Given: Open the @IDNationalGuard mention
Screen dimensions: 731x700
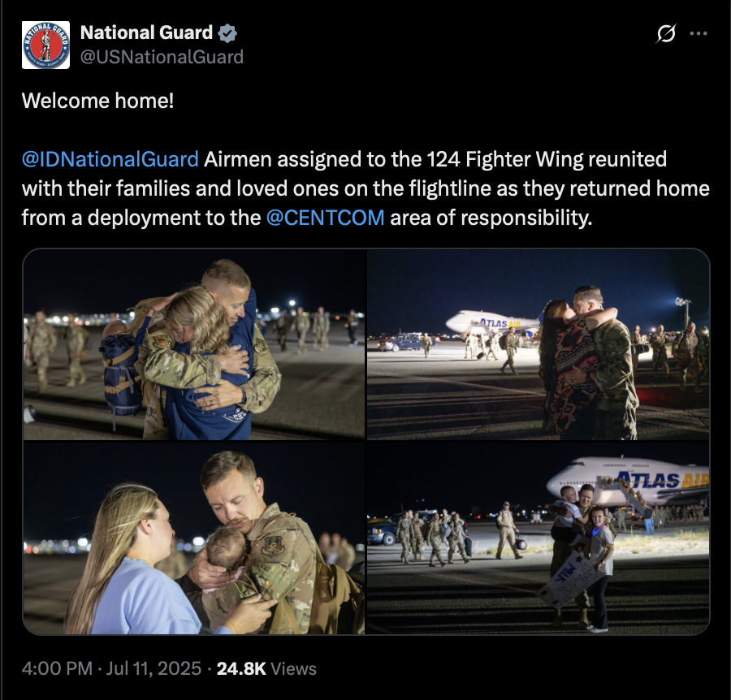Looking at the screenshot, I should 110,159.
